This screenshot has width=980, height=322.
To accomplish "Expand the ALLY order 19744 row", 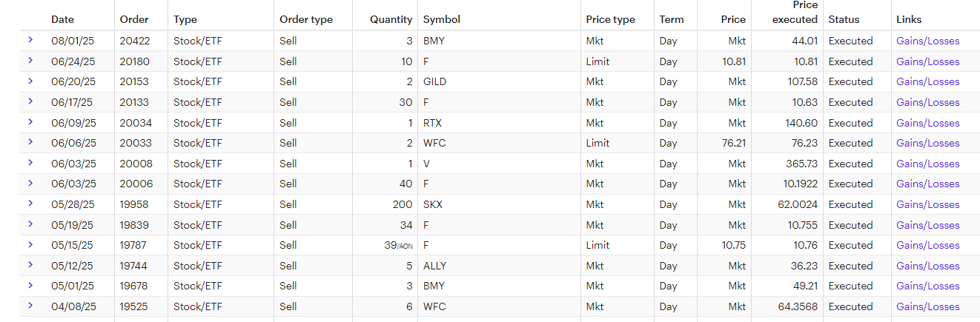I will (30, 265).
